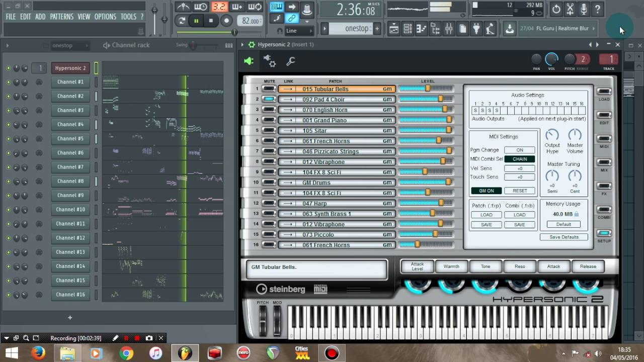The width and height of the screenshot is (644, 362).
Task: Mute Channel #1 with its green LED
Action: point(8,82)
